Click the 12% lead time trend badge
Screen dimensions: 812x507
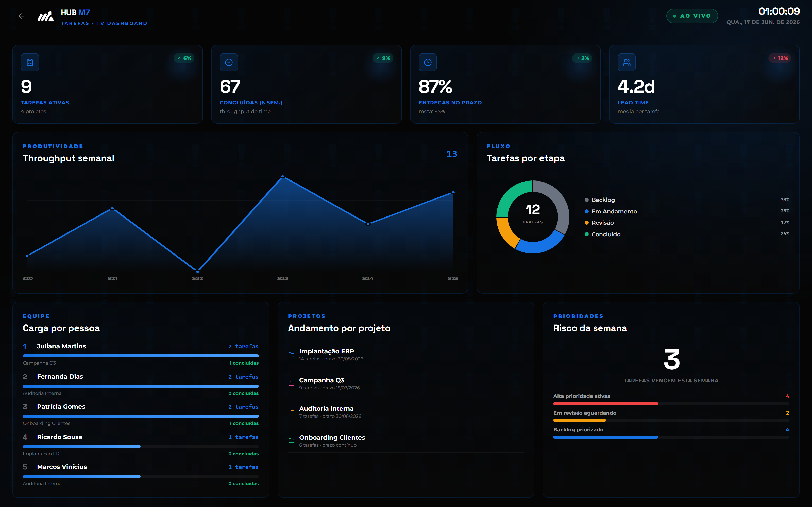[780, 58]
